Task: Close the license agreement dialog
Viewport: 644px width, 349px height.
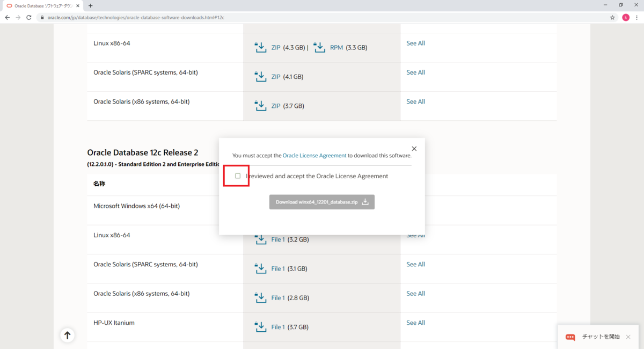Action: [x=414, y=149]
